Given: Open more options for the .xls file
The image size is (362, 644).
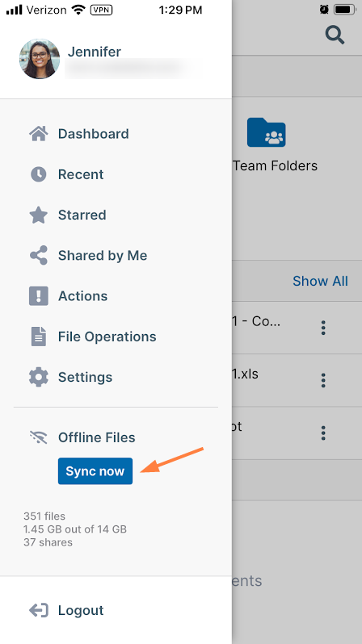Looking at the screenshot, I should (323, 380).
